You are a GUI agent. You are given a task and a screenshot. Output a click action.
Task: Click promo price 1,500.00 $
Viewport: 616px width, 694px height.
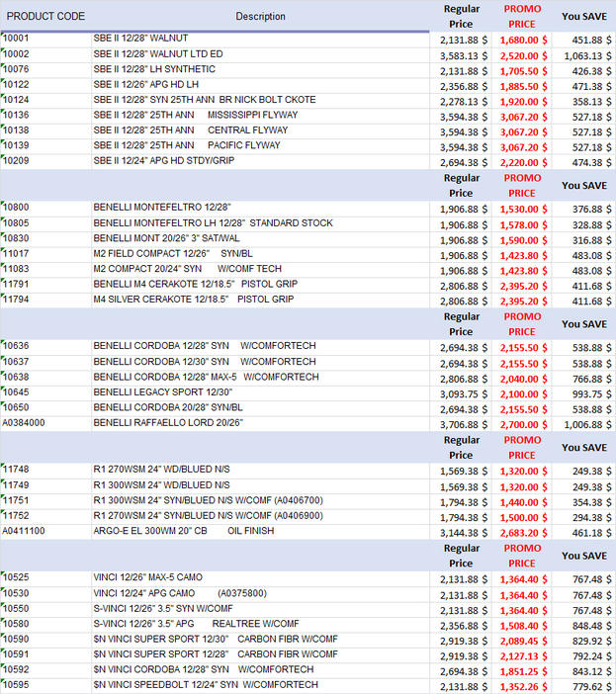523,518
